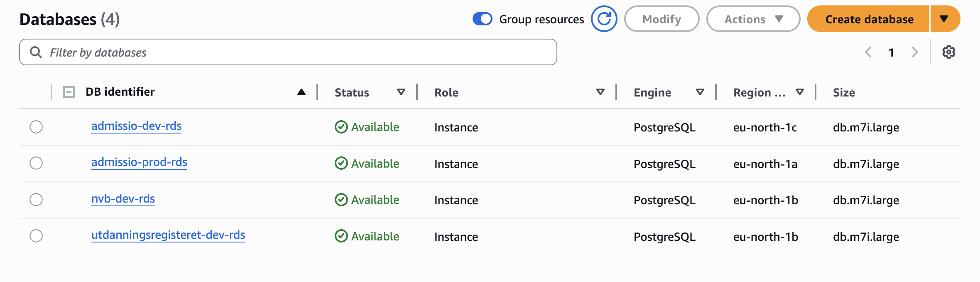Sort ascending by DB identifier arrow
Screen dimensions: 980x282
click(x=301, y=92)
